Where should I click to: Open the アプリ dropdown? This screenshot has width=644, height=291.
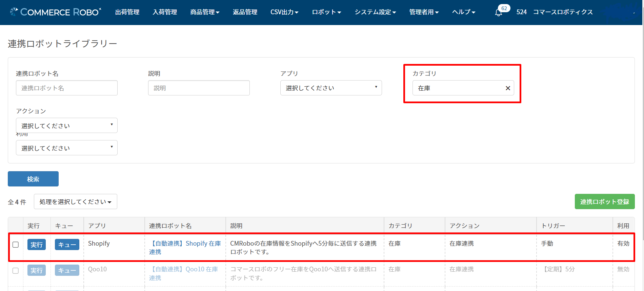point(331,88)
